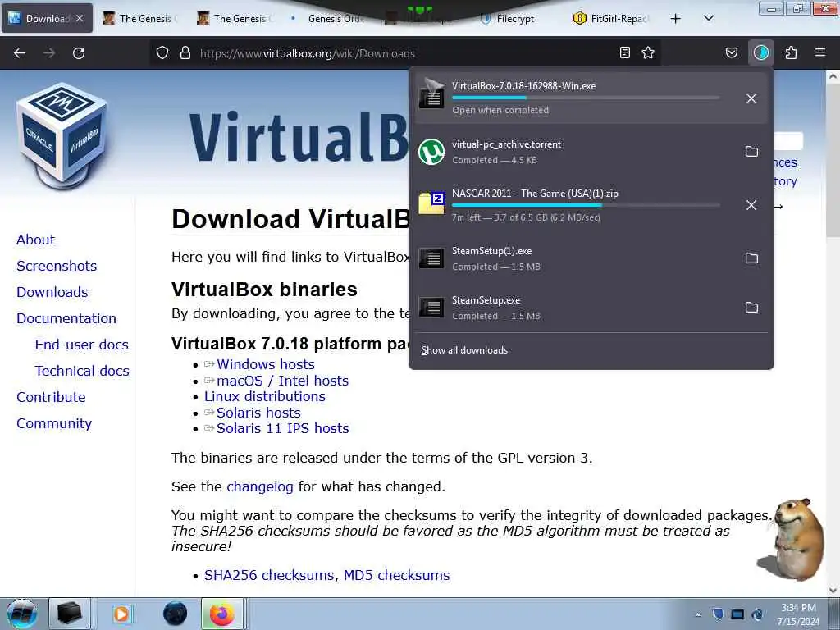Open the About sidebar link

point(35,240)
